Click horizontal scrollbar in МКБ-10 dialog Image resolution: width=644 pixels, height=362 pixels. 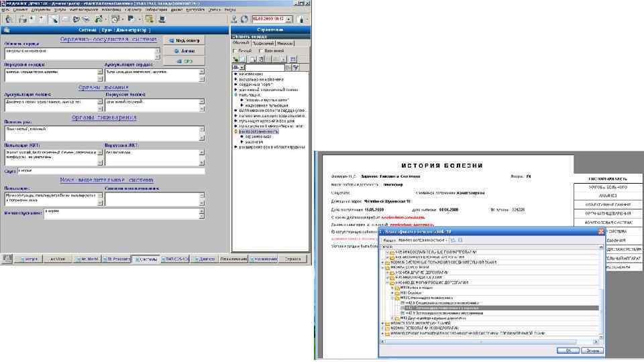click(489, 341)
